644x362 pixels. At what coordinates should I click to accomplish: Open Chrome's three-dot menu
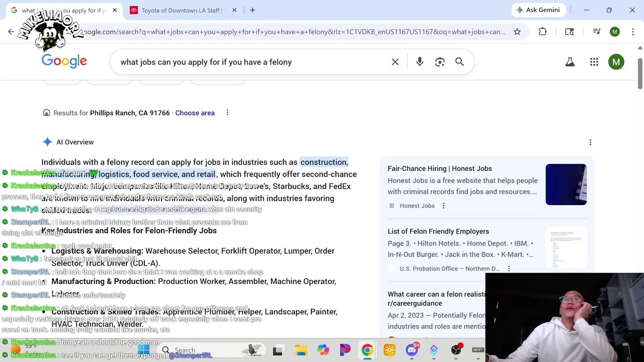[x=633, y=32]
